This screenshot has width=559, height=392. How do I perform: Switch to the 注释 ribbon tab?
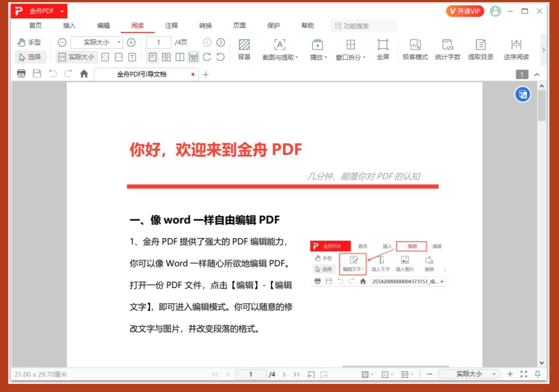171,26
